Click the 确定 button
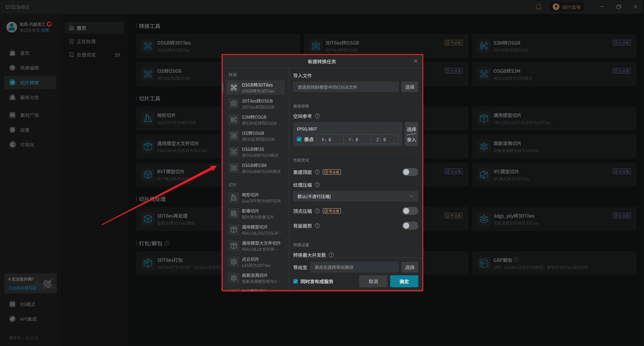This screenshot has height=346, width=644. pyautogui.click(x=404, y=281)
